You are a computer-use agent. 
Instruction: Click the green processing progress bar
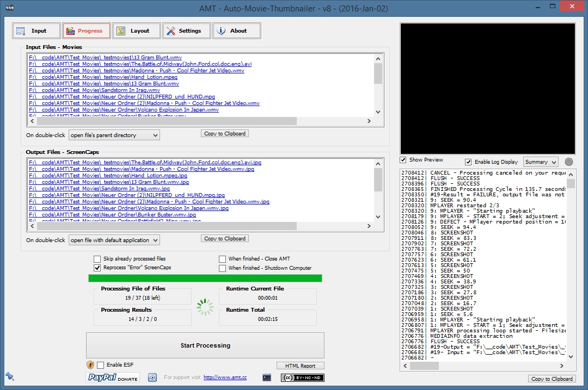point(205,278)
